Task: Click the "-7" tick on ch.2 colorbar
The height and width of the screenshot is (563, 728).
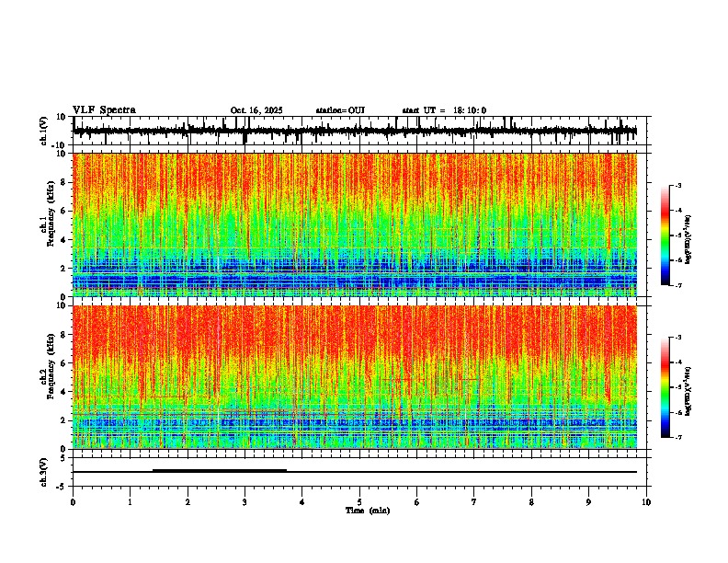Action: tap(678, 438)
